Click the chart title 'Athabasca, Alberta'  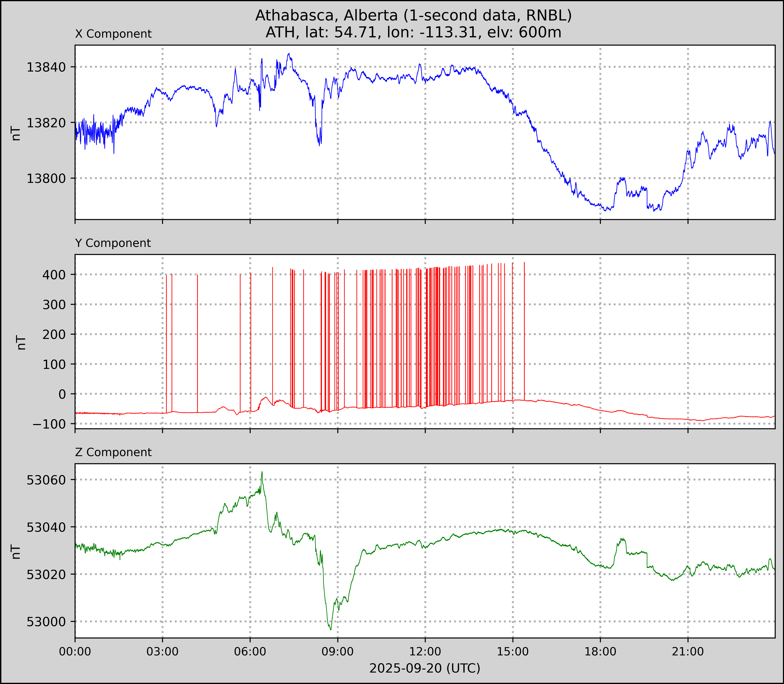point(413,16)
